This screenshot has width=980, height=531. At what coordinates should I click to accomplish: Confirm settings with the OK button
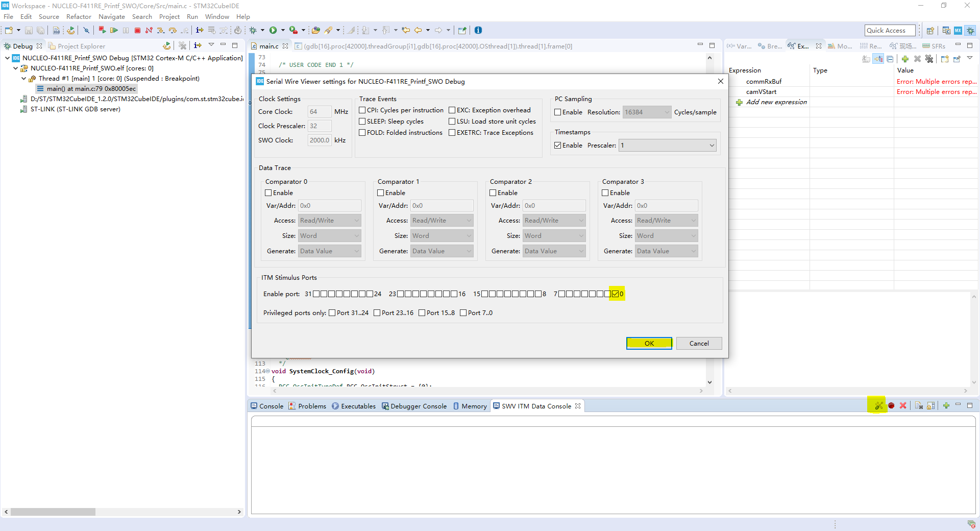point(649,344)
